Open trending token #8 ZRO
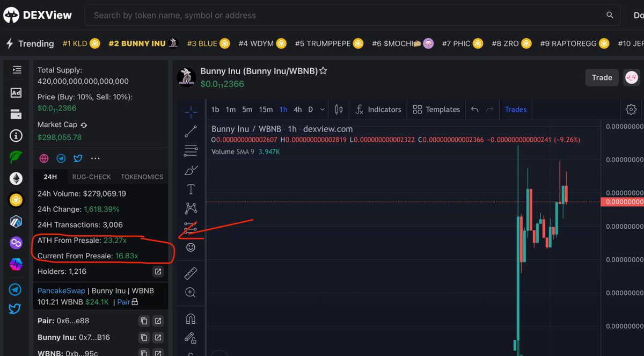Image resolution: width=644 pixels, height=356 pixels. pos(511,43)
